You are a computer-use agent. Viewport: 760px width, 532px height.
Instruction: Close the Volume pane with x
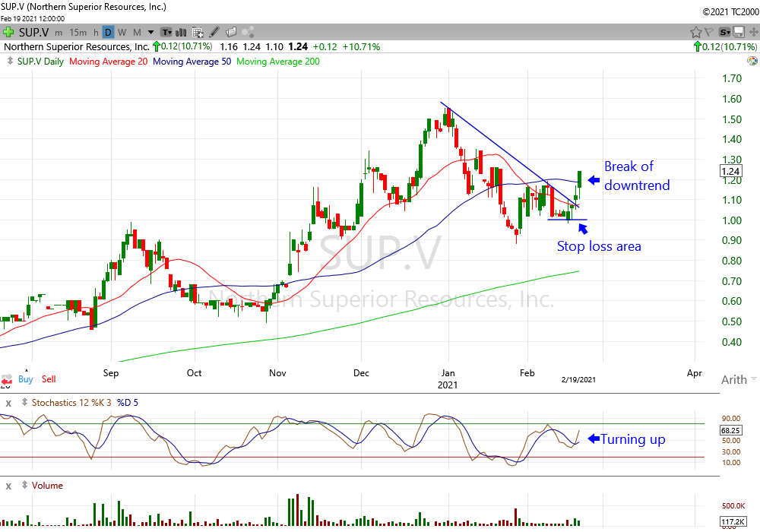[8, 486]
